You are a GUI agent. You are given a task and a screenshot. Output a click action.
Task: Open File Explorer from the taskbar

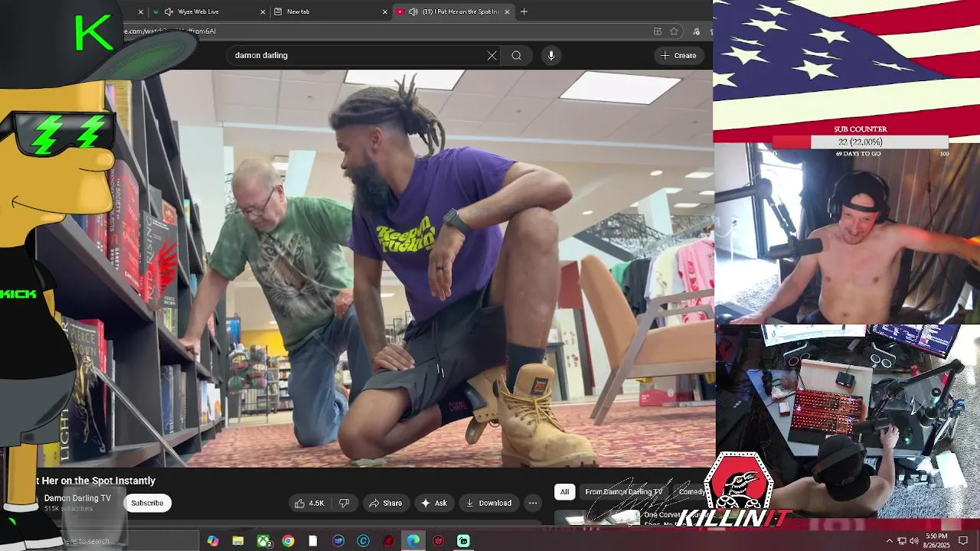(238, 541)
